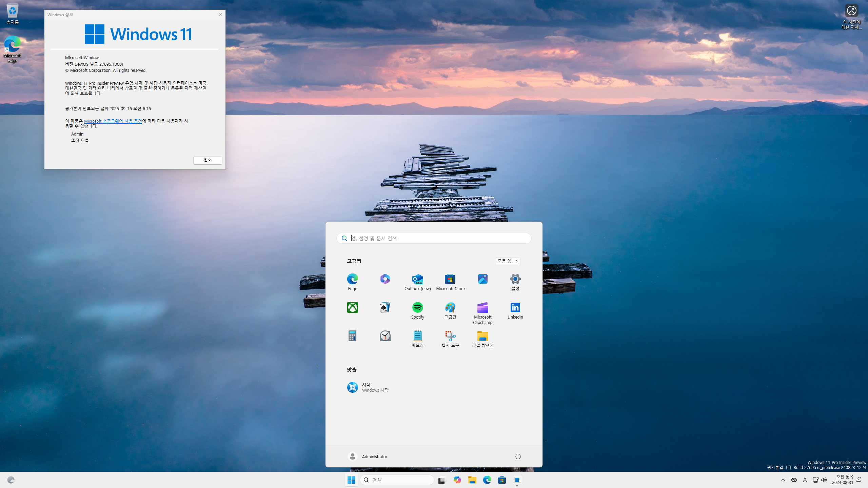Open Solitaire card game icon
This screenshot has height=488, width=868.
[385, 308]
